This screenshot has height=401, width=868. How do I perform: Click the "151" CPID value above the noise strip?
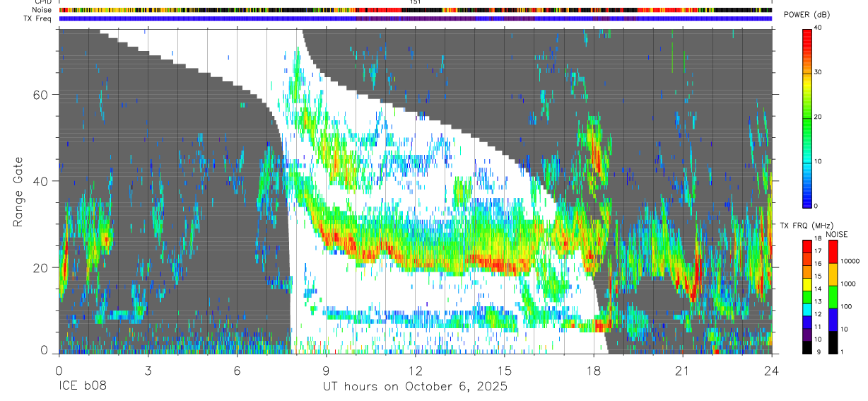click(x=416, y=3)
